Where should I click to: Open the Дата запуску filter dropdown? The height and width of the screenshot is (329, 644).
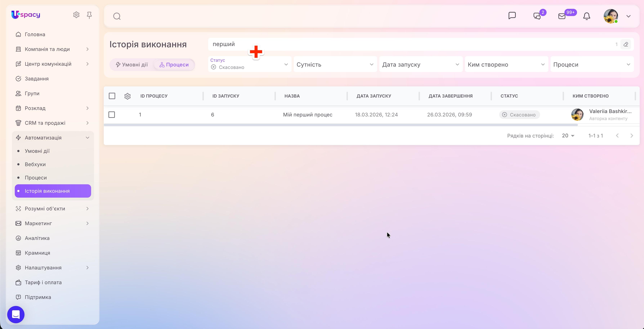click(x=421, y=64)
